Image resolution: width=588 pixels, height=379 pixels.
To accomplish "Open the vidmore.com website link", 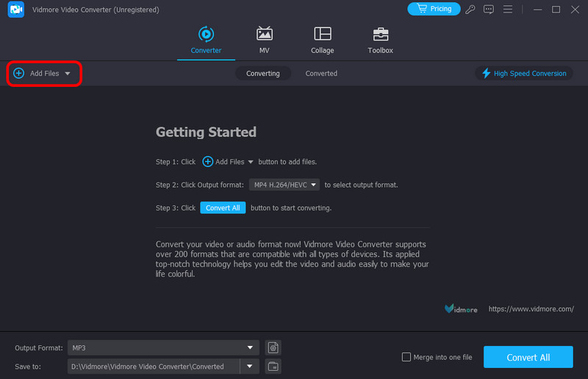I will [531, 309].
